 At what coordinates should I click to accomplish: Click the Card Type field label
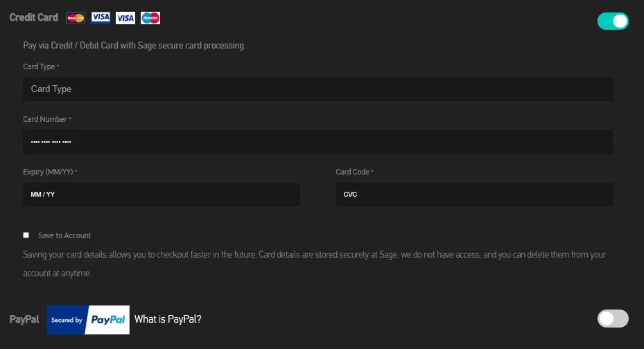pyautogui.click(x=40, y=66)
